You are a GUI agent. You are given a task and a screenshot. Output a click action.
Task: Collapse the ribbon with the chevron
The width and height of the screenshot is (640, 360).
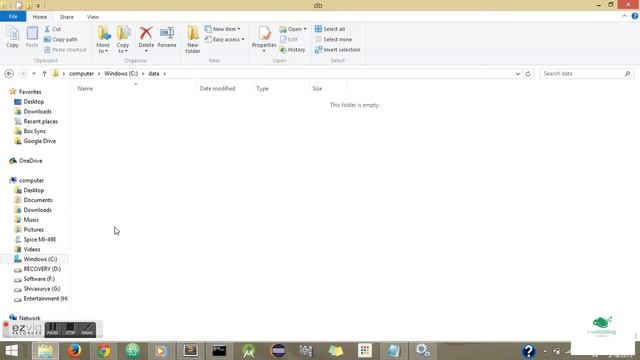624,16
